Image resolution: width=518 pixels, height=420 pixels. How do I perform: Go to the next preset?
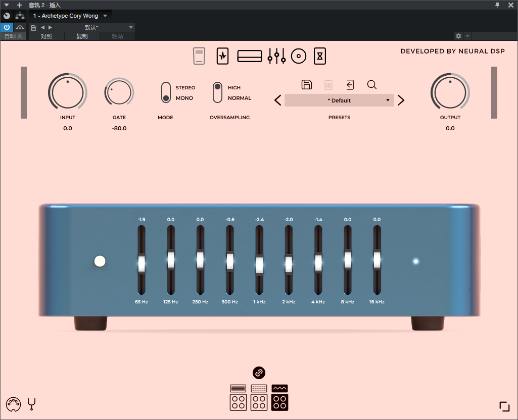click(x=401, y=100)
